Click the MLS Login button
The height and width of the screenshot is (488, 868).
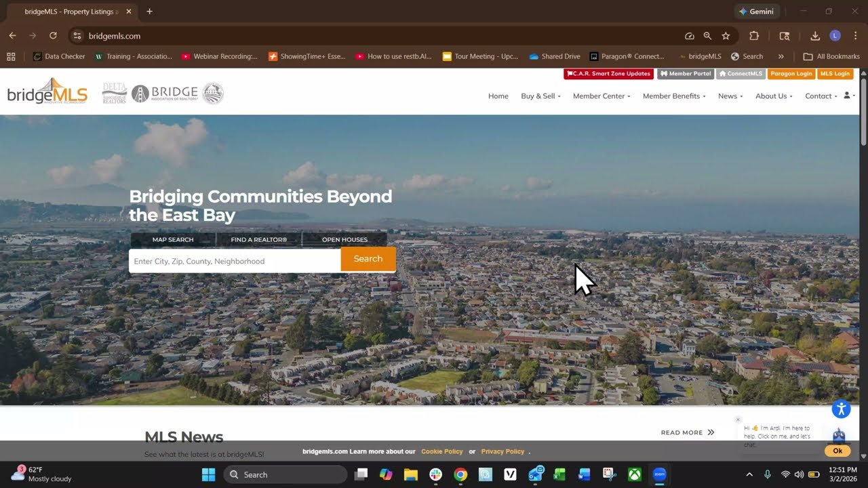click(835, 74)
